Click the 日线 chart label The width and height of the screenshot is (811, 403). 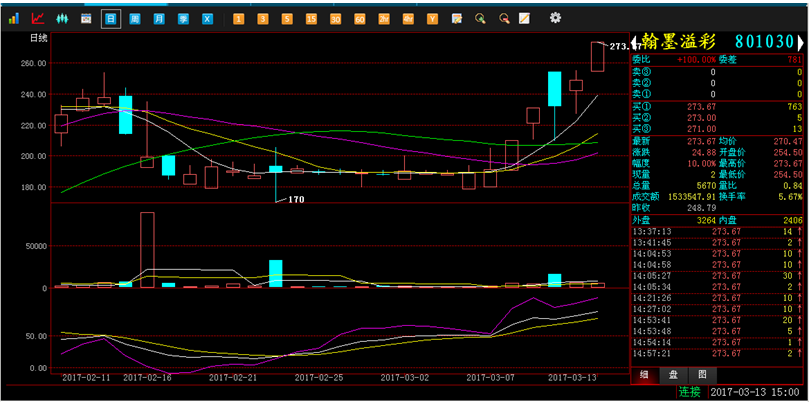pos(39,37)
